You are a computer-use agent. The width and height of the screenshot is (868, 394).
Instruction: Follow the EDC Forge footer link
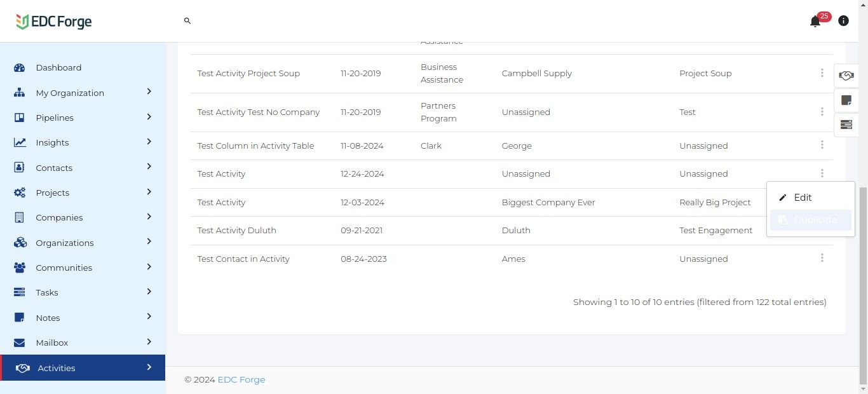(x=241, y=380)
